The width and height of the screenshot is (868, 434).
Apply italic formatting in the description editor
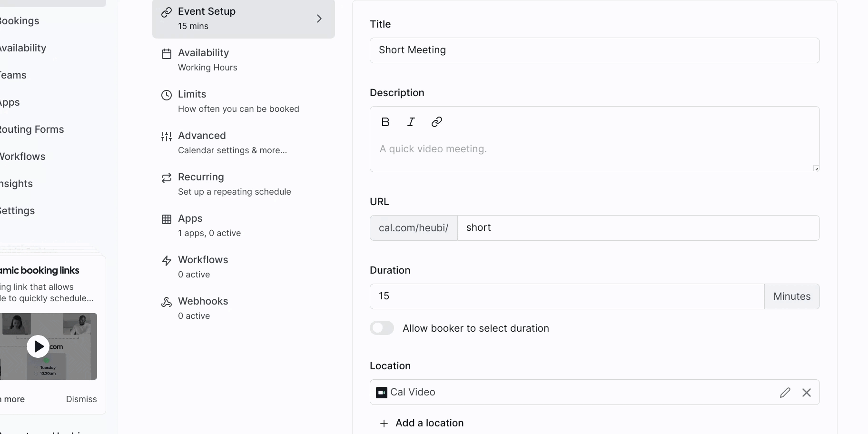pyautogui.click(x=411, y=122)
